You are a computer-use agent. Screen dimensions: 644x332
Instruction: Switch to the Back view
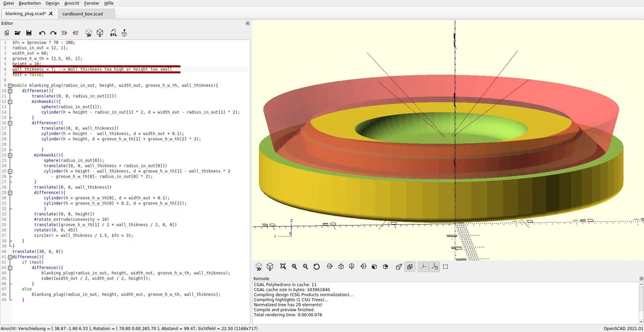386,267
